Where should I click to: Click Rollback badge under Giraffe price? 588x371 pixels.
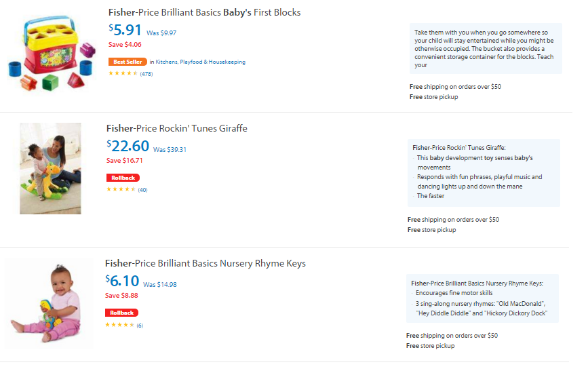(x=123, y=178)
